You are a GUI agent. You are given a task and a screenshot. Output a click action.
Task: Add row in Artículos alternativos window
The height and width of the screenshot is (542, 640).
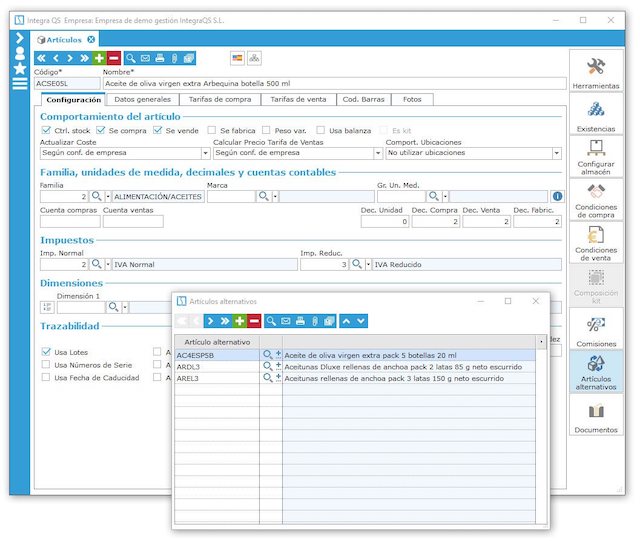(x=240, y=321)
